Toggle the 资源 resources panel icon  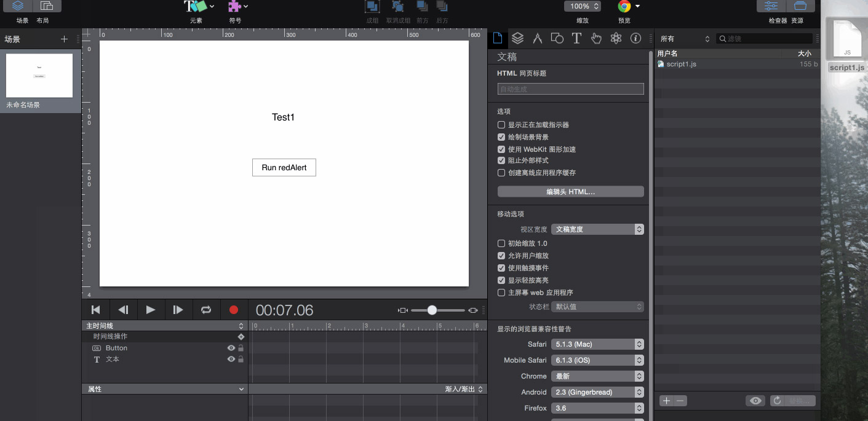point(800,6)
